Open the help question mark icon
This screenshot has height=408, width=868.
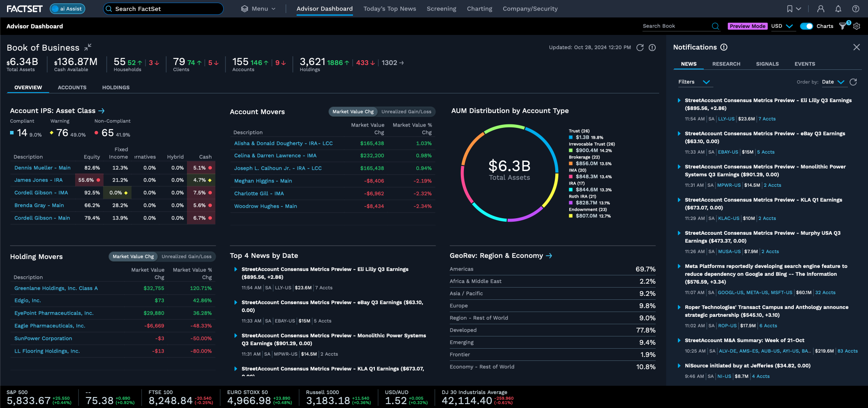pos(856,9)
